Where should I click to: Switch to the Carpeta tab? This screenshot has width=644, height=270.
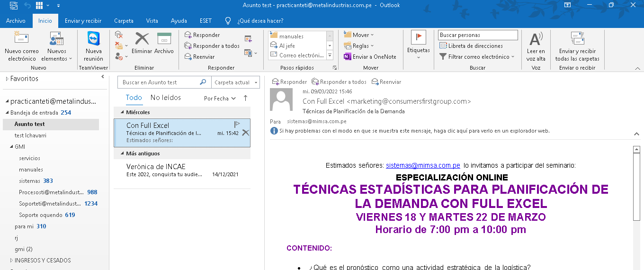[124, 21]
